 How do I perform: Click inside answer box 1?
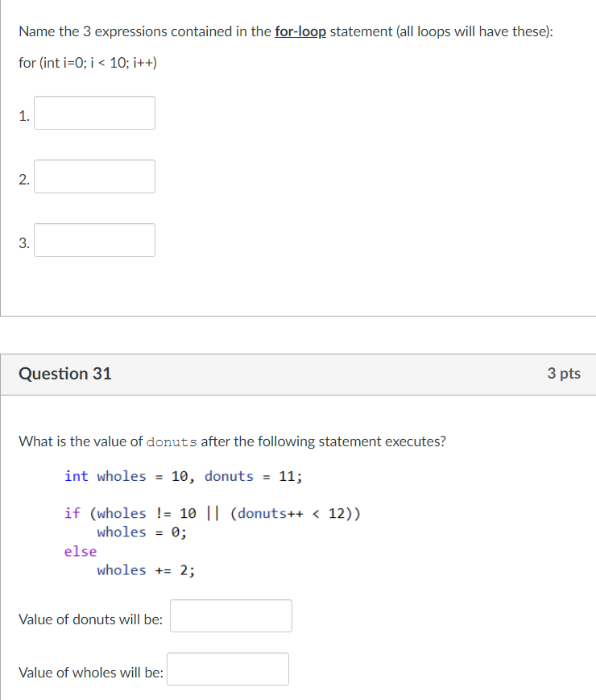[x=94, y=113]
